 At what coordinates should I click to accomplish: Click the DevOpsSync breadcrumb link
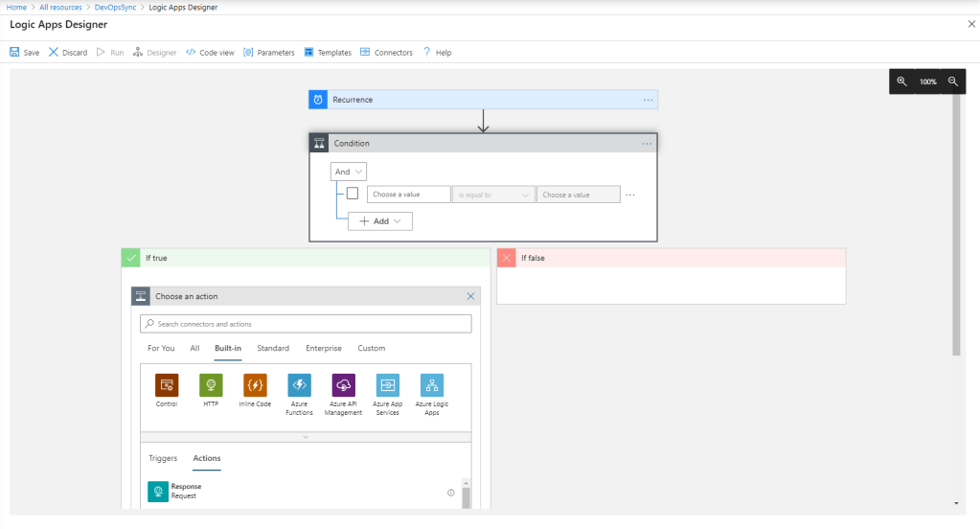pyautogui.click(x=113, y=7)
